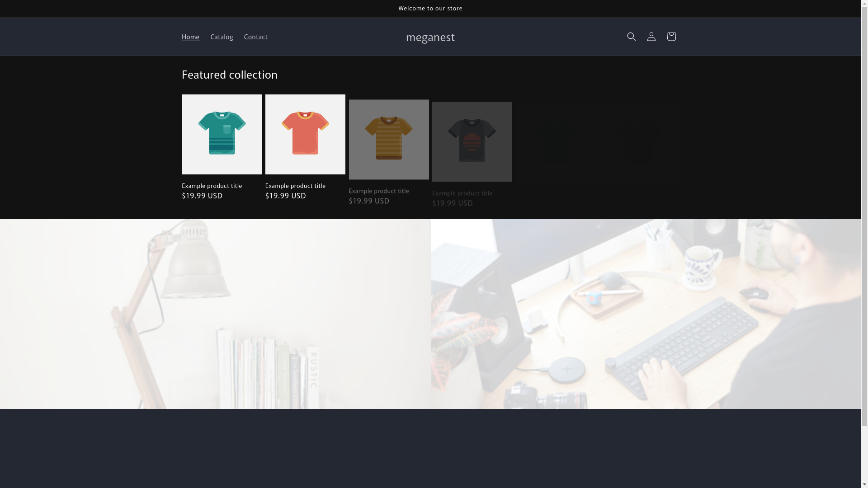Click the keyboard workspace desk image
This screenshot has height=488, width=868.
[646, 314]
